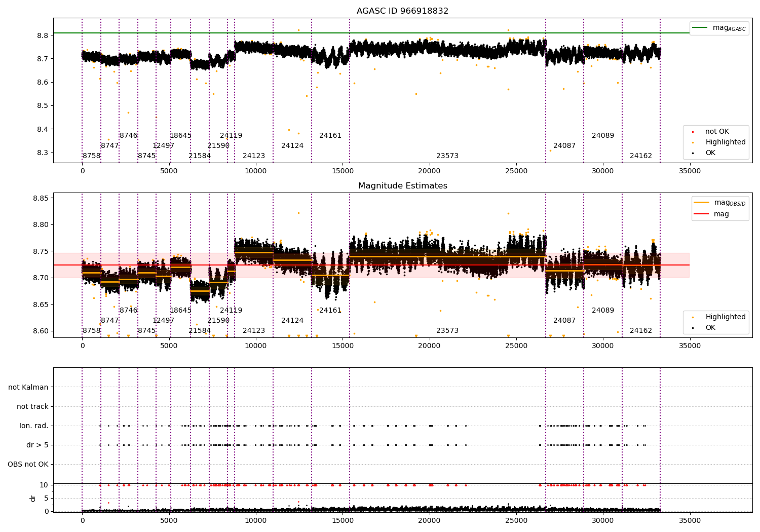Click 'OK' legend entry in Magnitude Estimates plot
Image resolution: width=760 pixels, height=532 pixels.
[710, 327]
